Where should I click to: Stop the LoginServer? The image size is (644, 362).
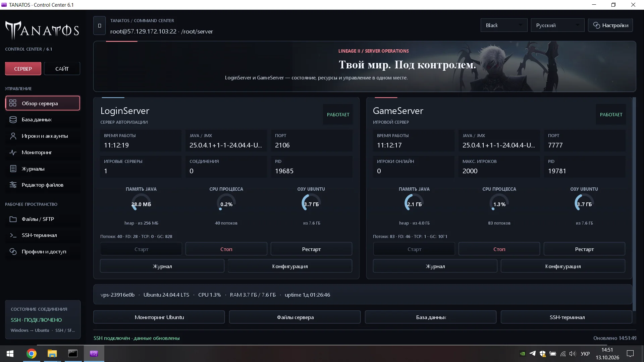226,249
